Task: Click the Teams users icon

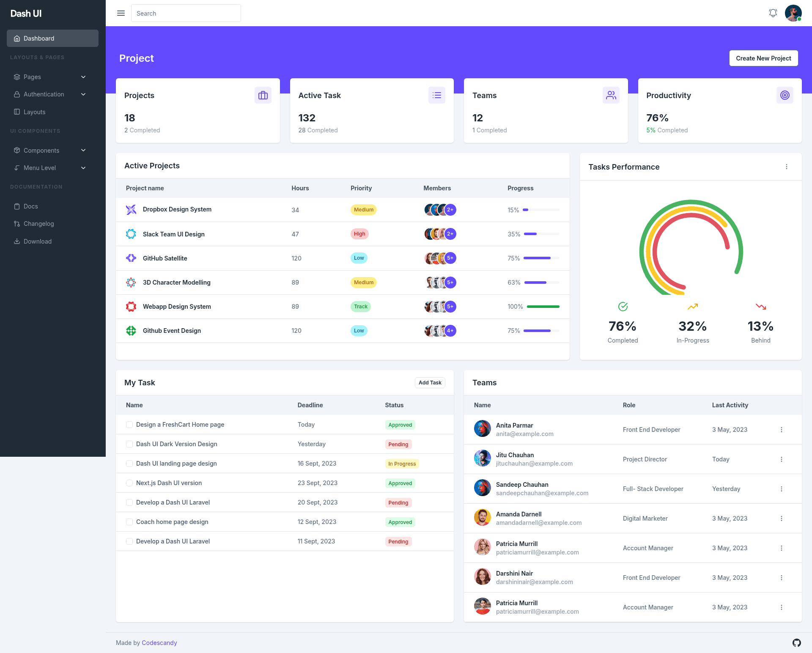Action: 611,95
